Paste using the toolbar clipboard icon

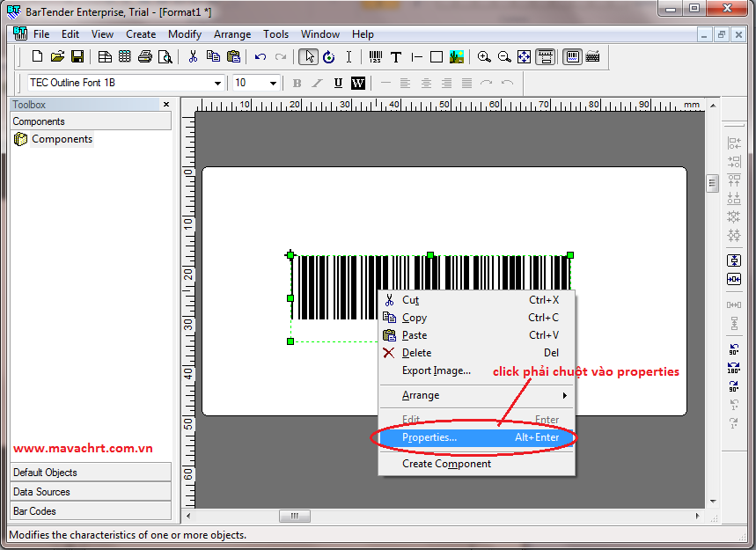click(233, 57)
